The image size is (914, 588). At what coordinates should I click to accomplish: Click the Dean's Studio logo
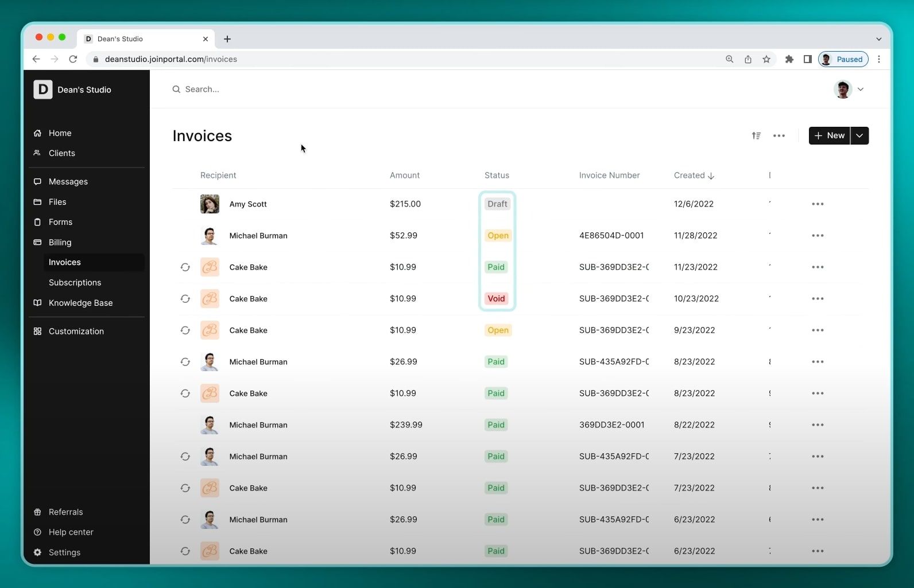click(x=43, y=89)
